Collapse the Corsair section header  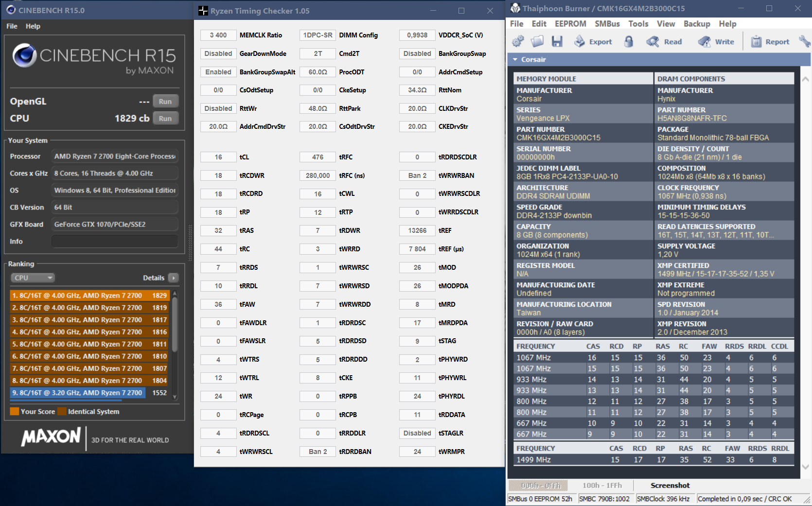(x=515, y=59)
